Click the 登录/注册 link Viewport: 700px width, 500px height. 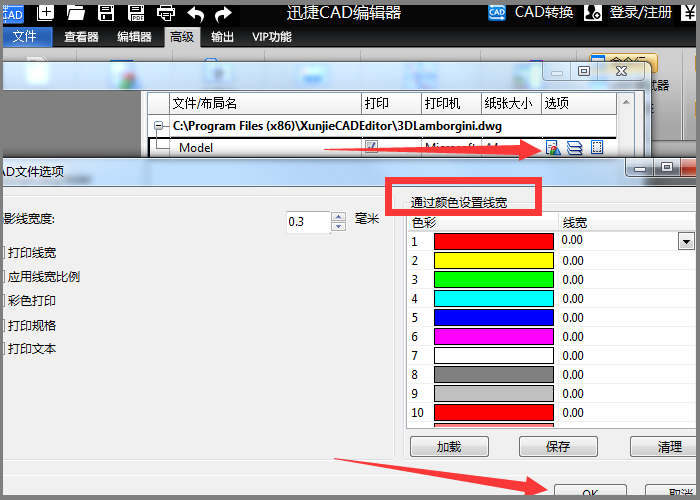point(641,12)
